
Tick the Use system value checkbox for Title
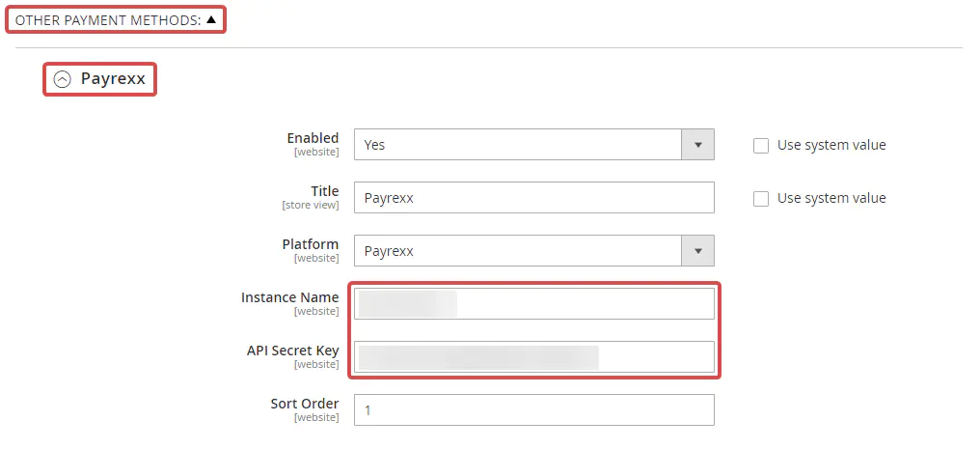761,198
